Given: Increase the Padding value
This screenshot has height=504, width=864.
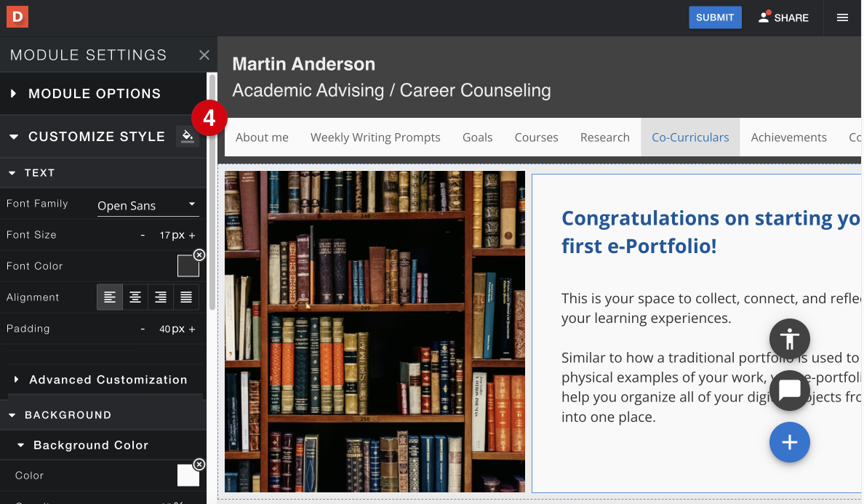Looking at the screenshot, I should [x=192, y=329].
